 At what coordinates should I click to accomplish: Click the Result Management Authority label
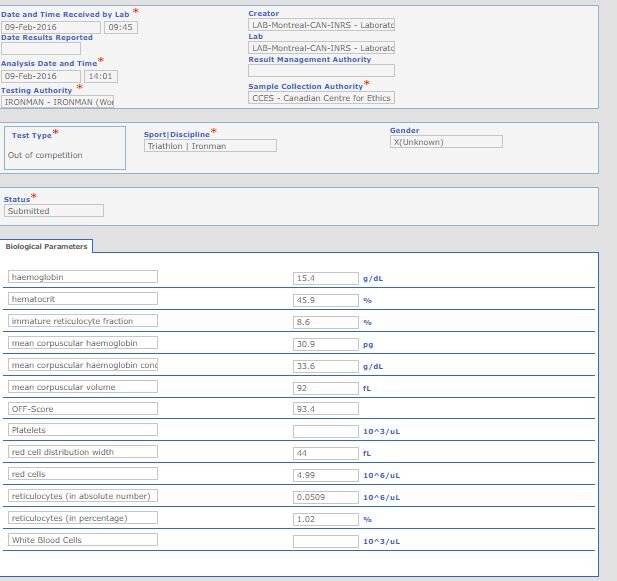(310, 59)
